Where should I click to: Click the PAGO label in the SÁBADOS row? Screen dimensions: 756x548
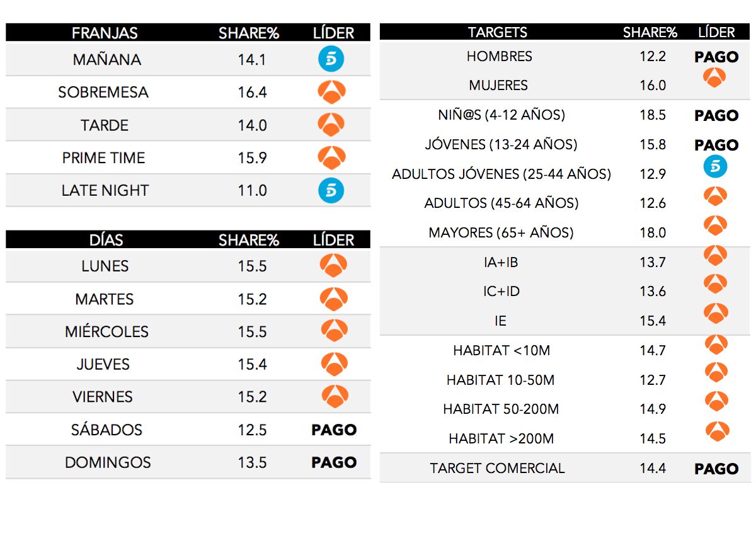[x=334, y=430]
